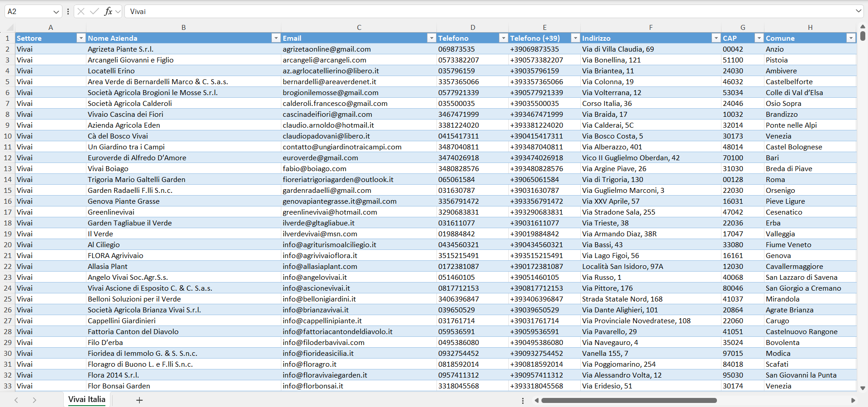This screenshot has width=868, height=407.
Task: Click address Località San Isidoro, 97A
Action: tap(651, 266)
